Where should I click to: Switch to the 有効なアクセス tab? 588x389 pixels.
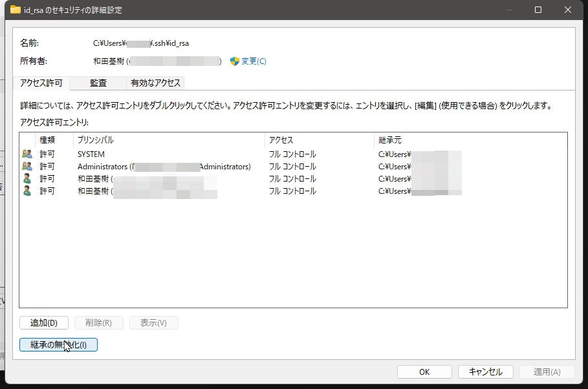point(155,83)
